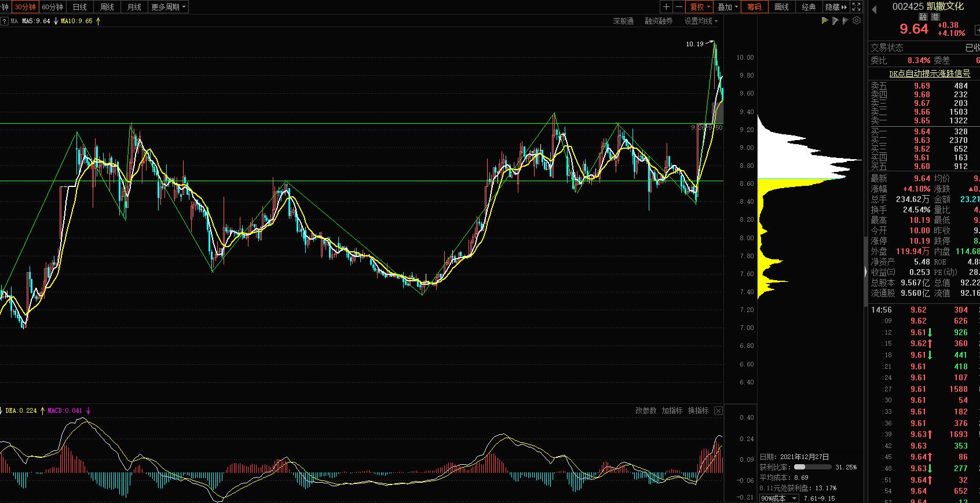Click the 卖一 9.65 order row
Viewport: 980px width, 503px height.
(x=923, y=120)
